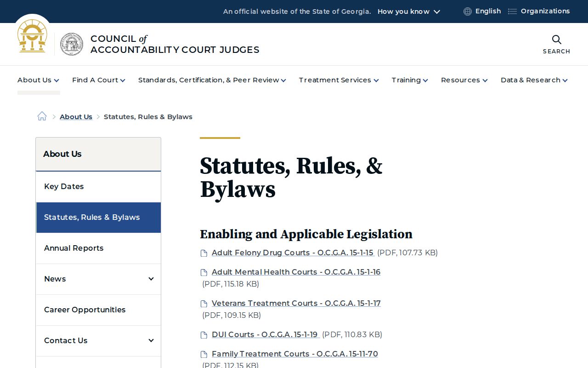This screenshot has height=368, width=588.
Task: Open Veterans Treatment Courts O.C.G.A. 15-1-17 PDF
Action: coord(296,303)
